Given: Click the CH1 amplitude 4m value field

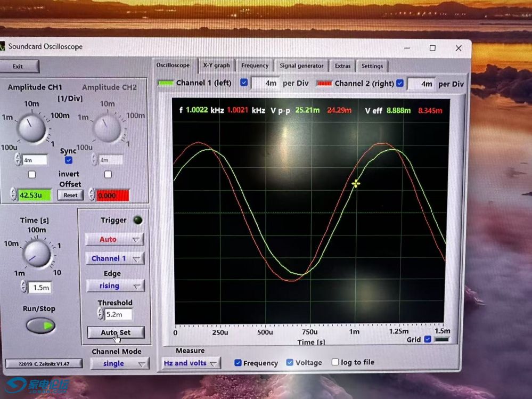Looking at the screenshot, I should [35, 160].
